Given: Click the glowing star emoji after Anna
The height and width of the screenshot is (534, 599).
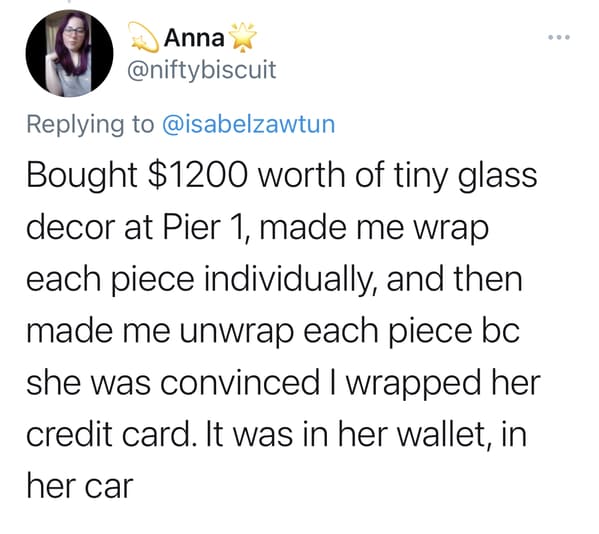Looking at the screenshot, I should click(242, 37).
